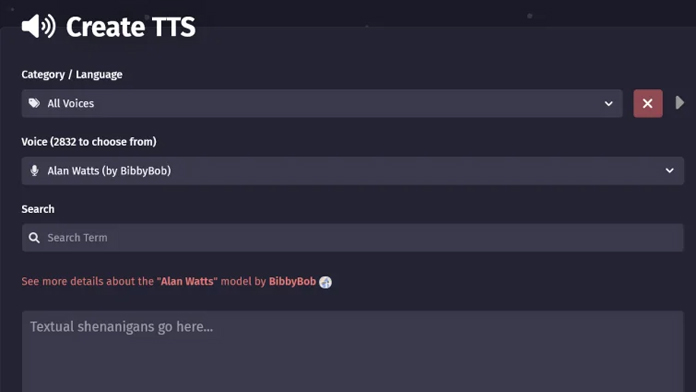Image resolution: width=696 pixels, height=392 pixels.
Task: Click the Category / Language label
Action: pos(72,75)
